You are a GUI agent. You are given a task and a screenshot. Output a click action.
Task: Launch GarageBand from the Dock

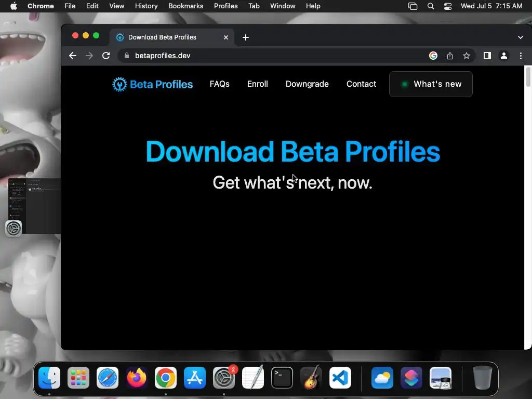point(311,378)
